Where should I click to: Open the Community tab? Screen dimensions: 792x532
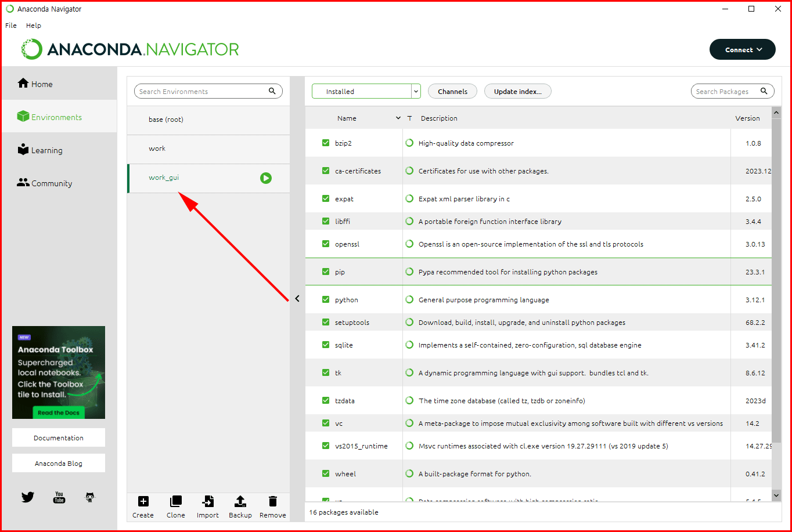59,183
